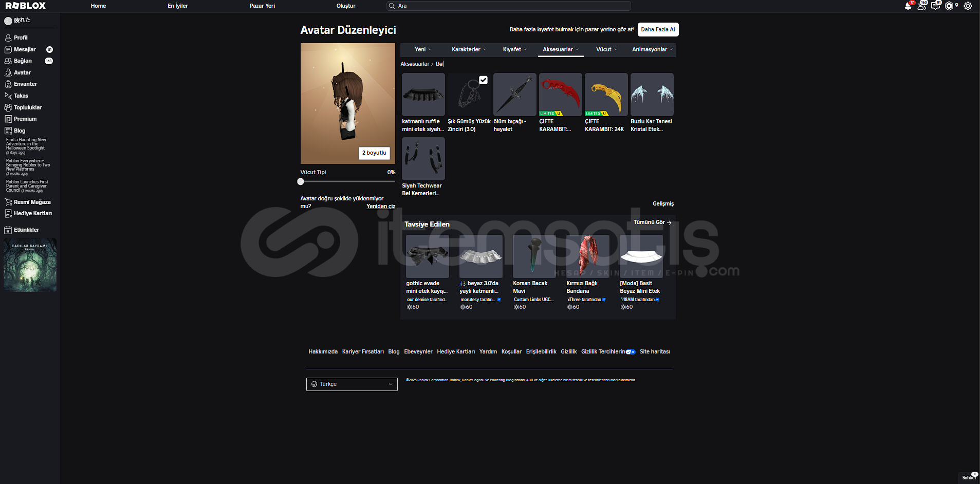Image resolution: width=980 pixels, height=484 pixels.
Task: Expand the Kıyafet dropdown tab
Action: click(514, 49)
